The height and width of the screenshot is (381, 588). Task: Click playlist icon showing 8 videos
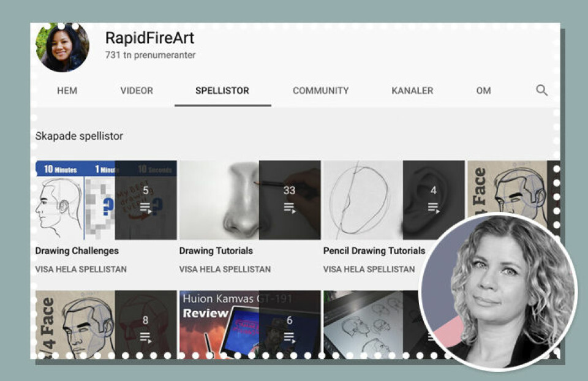click(145, 337)
